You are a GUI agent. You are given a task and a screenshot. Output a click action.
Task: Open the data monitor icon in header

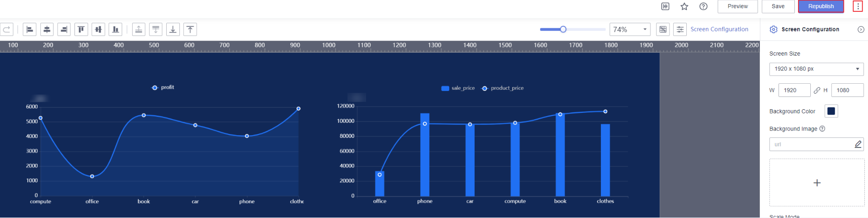665,6
